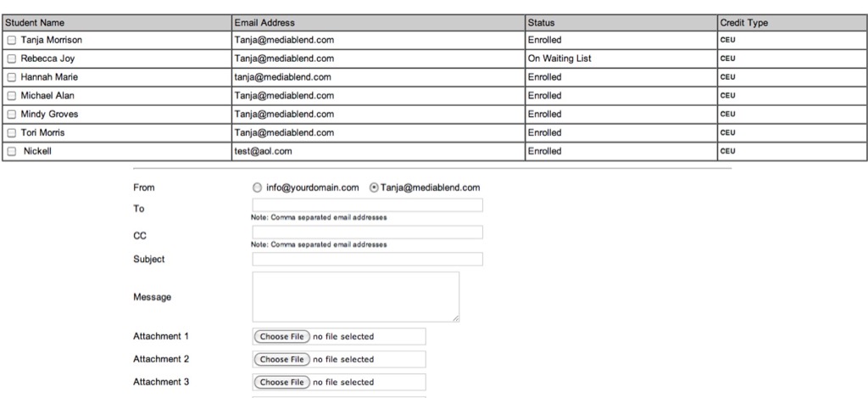Viewport: 868px width, 398px height.
Task: Mark the Mindy Groves checkbox
Action: click(12, 115)
